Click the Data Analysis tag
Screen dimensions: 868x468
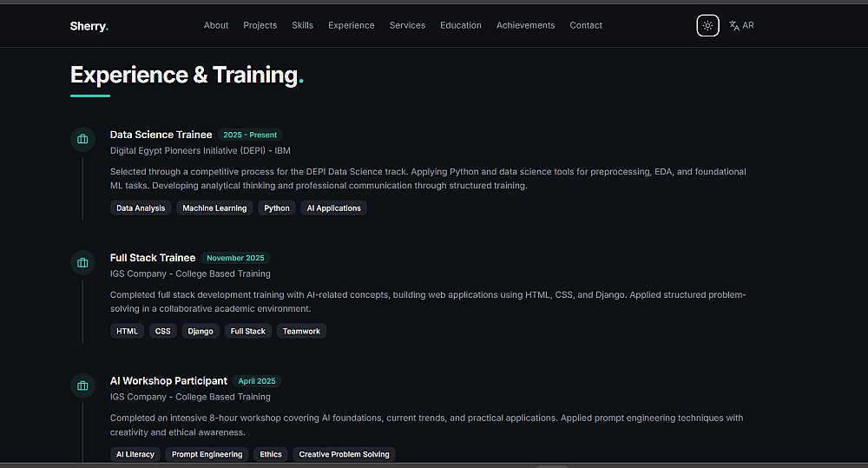click(x=141, y=208)
